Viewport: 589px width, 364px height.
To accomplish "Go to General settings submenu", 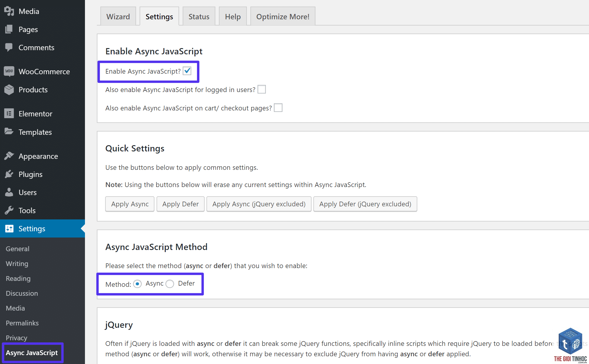I will (18, 249).
